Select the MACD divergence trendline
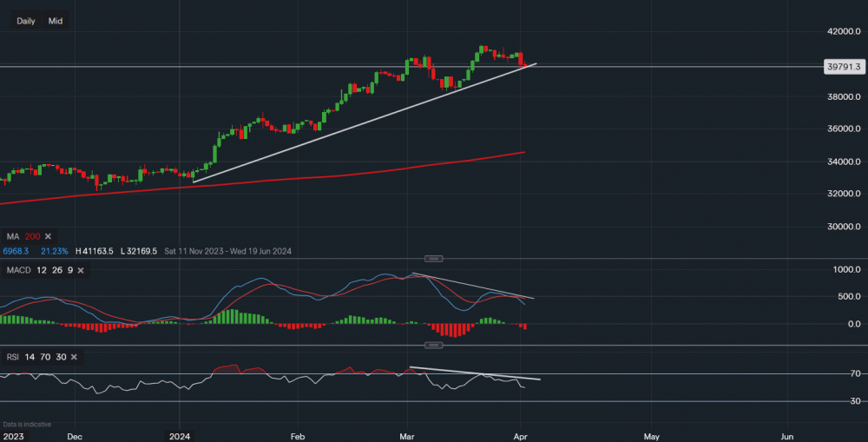 pyautogui.click(x=473, y=286)
